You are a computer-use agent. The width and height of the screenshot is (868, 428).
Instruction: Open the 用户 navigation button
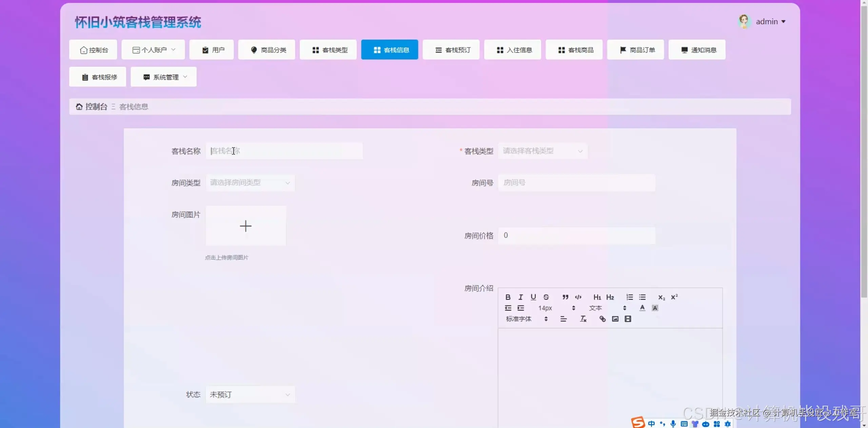[x=211, y=50]
